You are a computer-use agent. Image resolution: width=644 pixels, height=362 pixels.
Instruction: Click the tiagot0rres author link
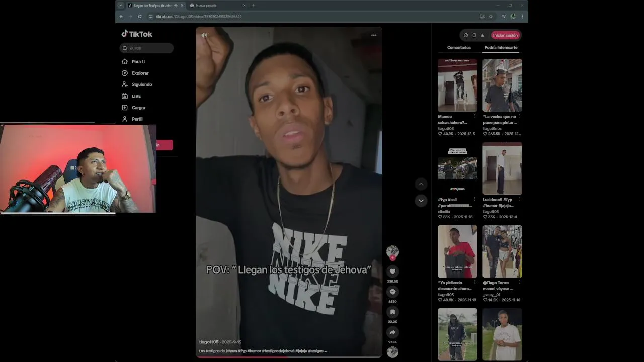point(492,129)
